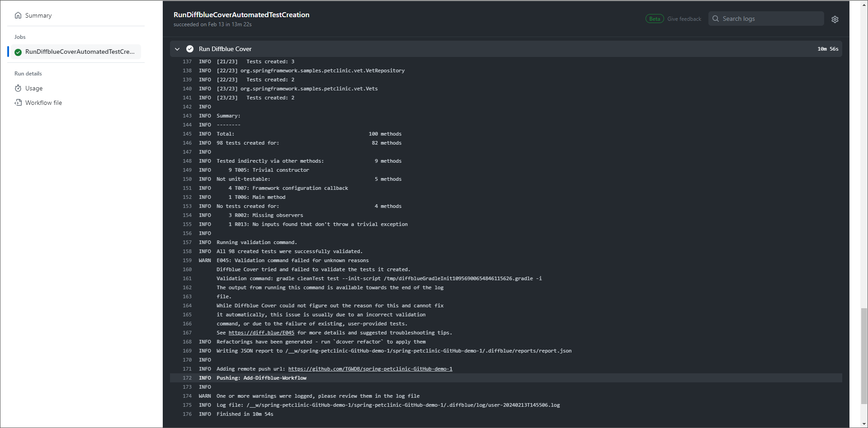Click "100 methods" value in log
The image size is (868, 428).
coord(385,134)
